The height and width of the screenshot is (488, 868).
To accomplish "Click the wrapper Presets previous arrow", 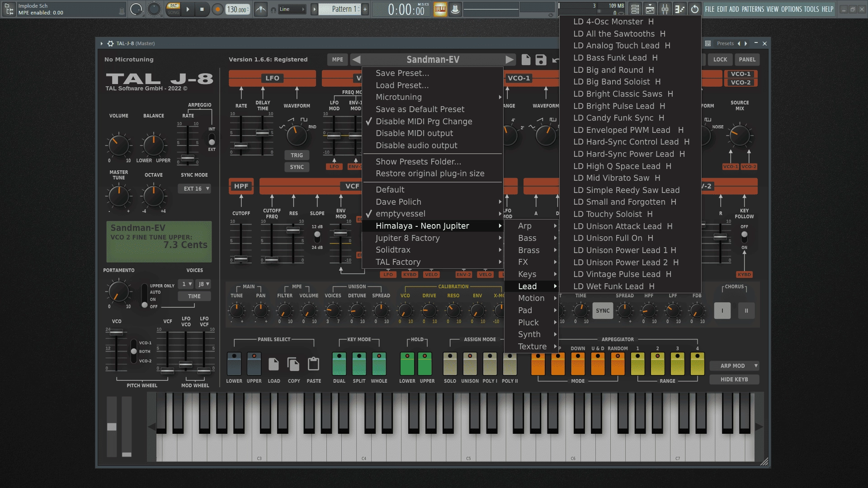I will point(739,43).
